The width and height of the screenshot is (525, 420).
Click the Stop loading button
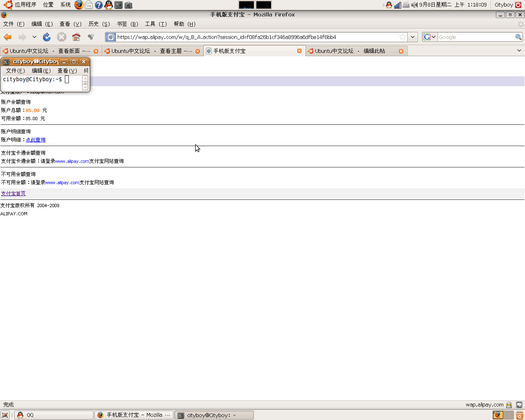pyautogui.click(x=62, y=37)
